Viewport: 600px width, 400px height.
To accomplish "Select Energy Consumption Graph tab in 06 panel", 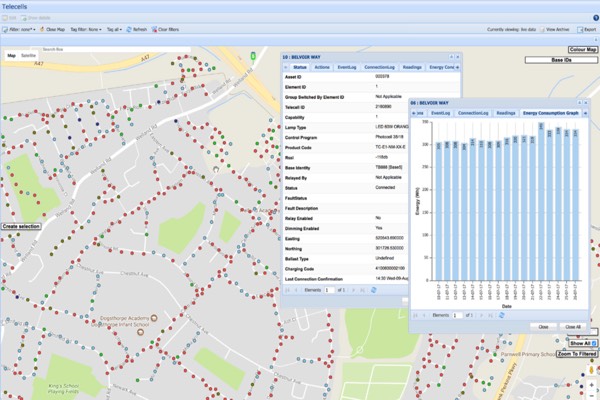I will tap(551, 113).
